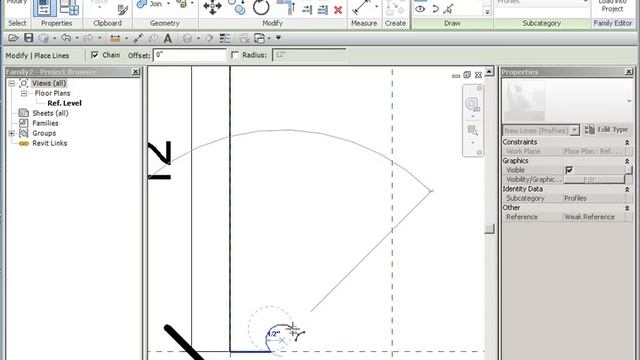640x360 pixels.
Task: Click the Thin Lines quick access icon
Action: pyautogui.click(x=225, y=38)
